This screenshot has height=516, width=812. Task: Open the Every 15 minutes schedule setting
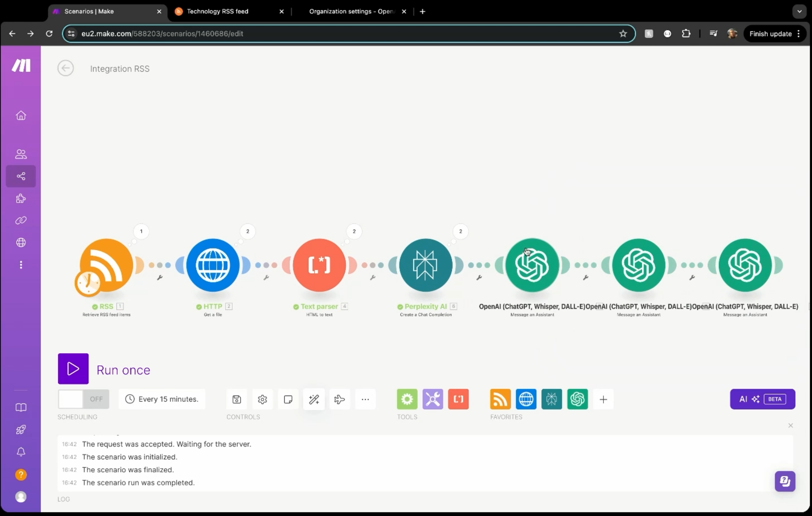pos(162,399)
